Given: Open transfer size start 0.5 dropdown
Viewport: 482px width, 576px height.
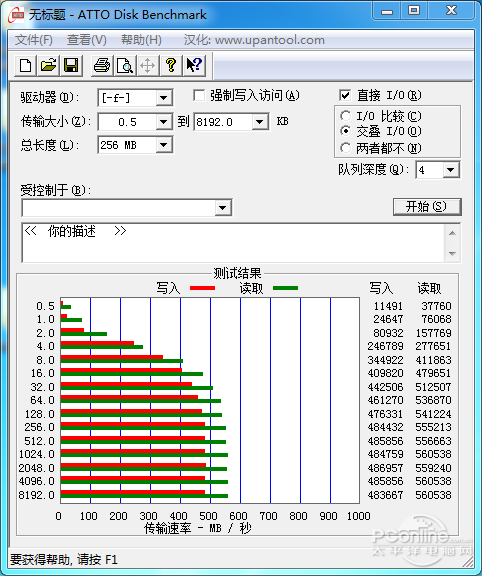Looking at the screenshot, I should tap(163, 122).
